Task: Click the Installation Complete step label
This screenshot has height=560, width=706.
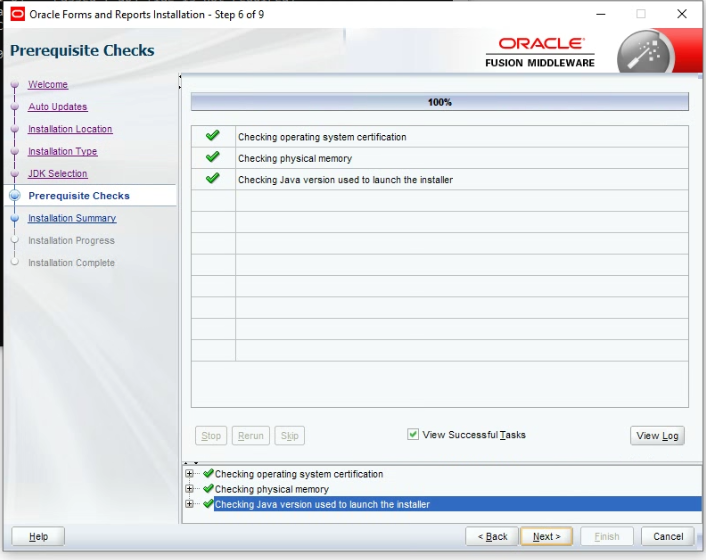Action: [x=71, y=262]
